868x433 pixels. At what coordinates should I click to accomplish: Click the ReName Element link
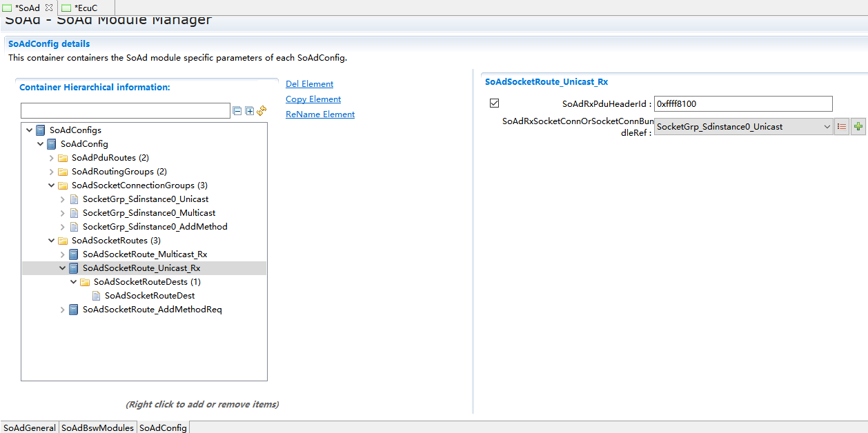[319, 114]
